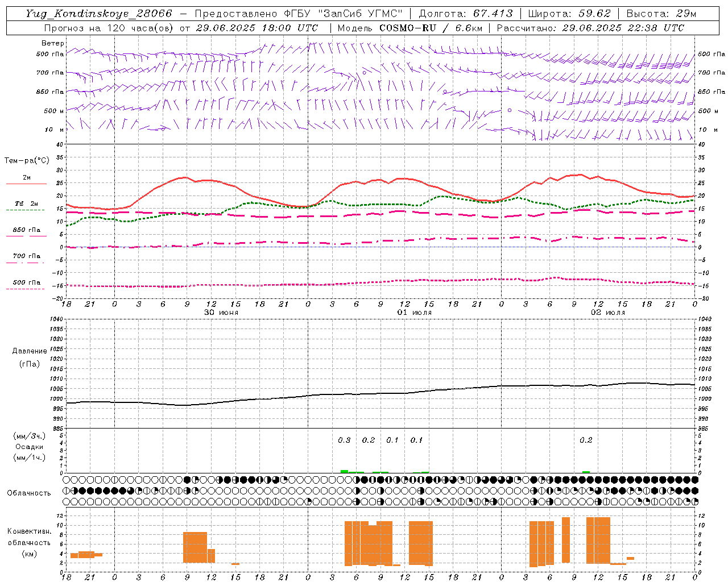Click the longitude value Долгота: 67.413
The height and width of the screenshot is (582, 728).
pyautogui.click(x=466, y=14)
